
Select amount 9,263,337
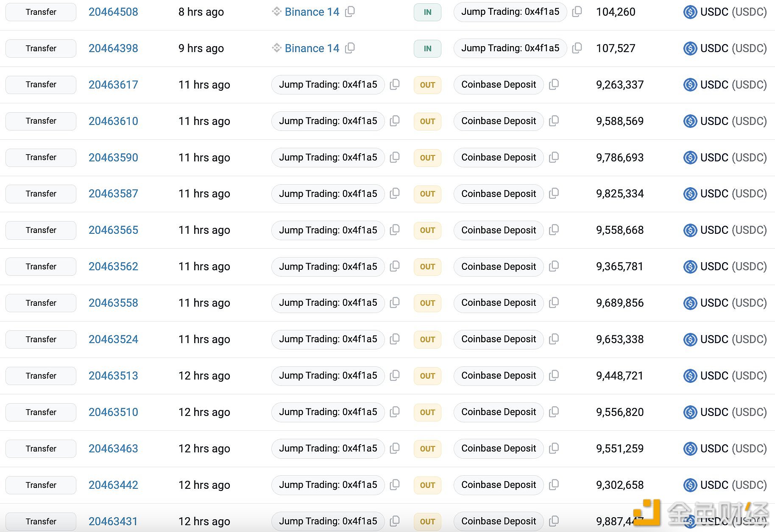point(620,85)
